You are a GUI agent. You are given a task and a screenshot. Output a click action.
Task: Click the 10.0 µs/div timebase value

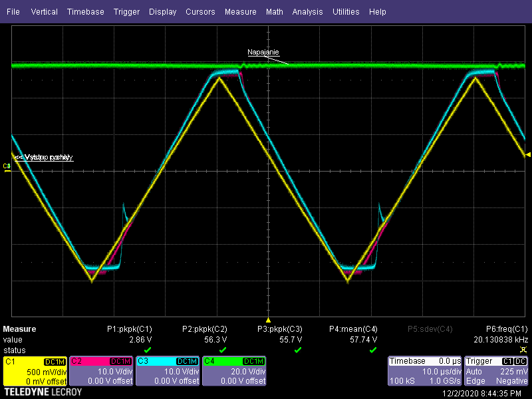(442, 372)
